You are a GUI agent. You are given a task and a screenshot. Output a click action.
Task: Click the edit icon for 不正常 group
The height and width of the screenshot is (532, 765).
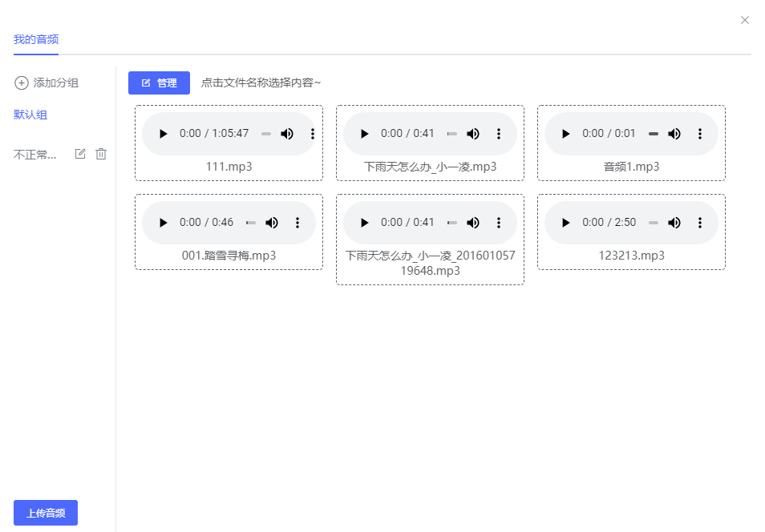80,154
